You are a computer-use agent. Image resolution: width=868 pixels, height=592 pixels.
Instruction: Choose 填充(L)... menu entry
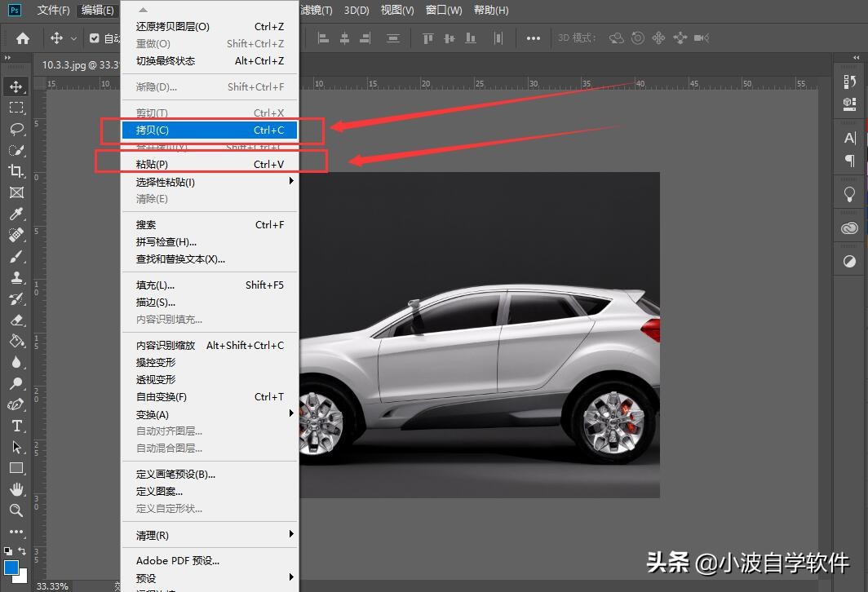[x=209, y=285]
